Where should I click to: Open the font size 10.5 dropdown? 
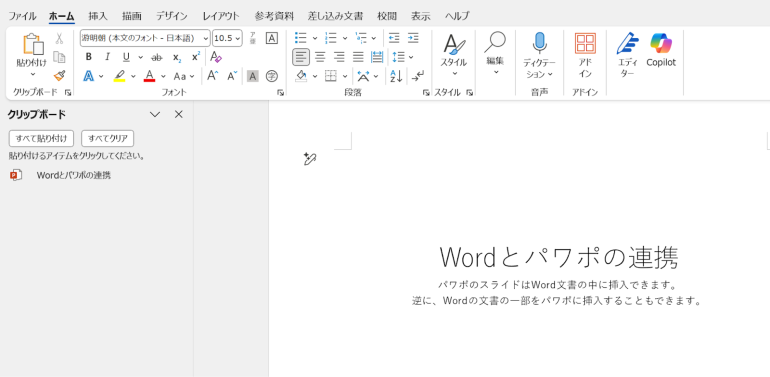click(238, 38)
